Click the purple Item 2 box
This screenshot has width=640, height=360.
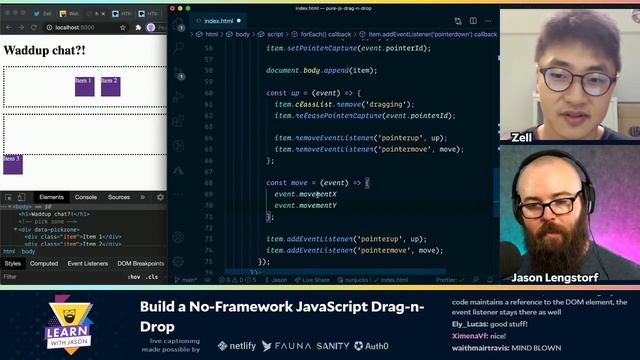(111, 87)
